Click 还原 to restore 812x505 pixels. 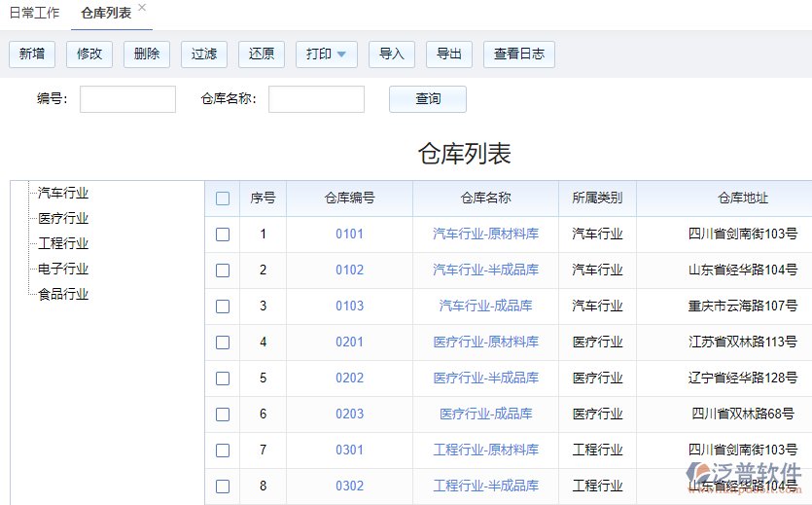click(262, 54)
